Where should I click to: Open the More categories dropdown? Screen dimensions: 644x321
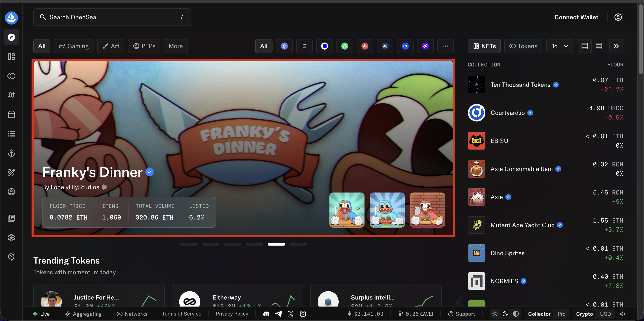(175, 46)
